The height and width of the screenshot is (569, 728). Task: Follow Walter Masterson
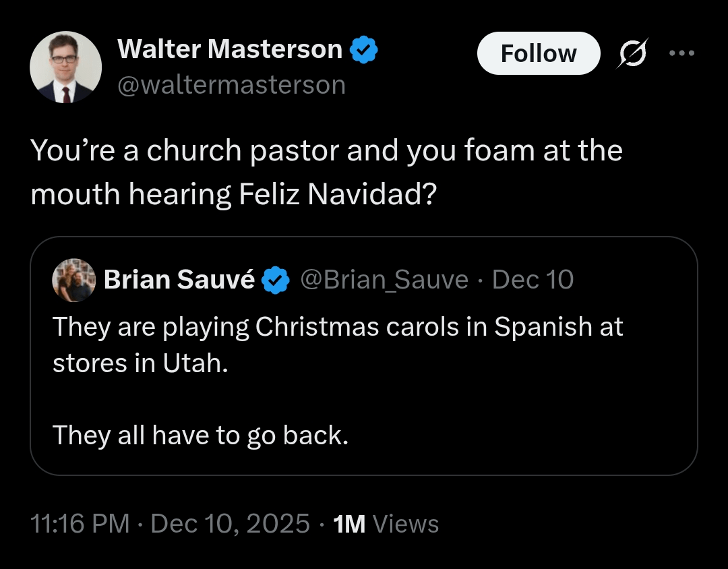538,53
